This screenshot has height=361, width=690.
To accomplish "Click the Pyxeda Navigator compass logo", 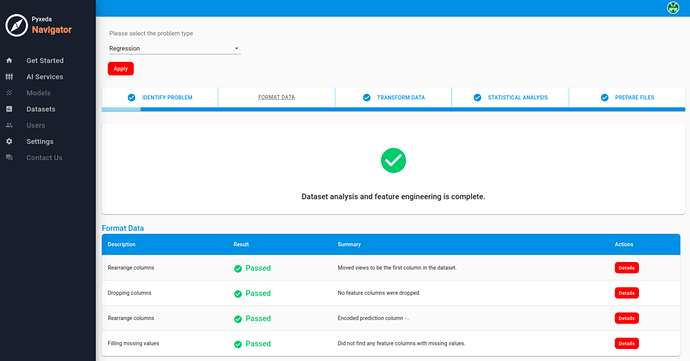I will pyautogui.click(x=16, y=25).
